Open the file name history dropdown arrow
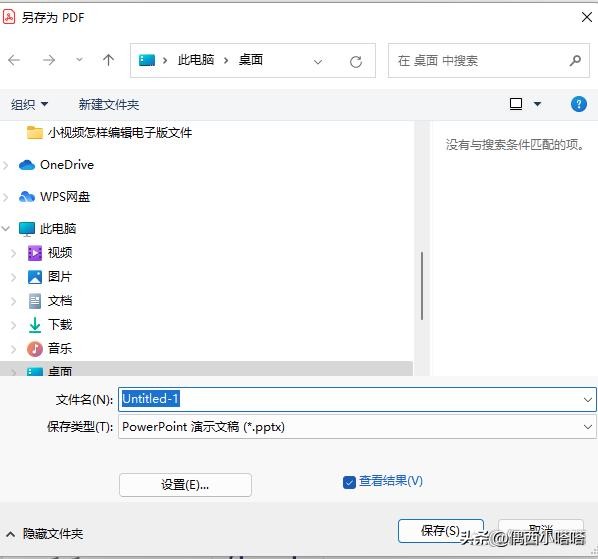 coord(588,400)
